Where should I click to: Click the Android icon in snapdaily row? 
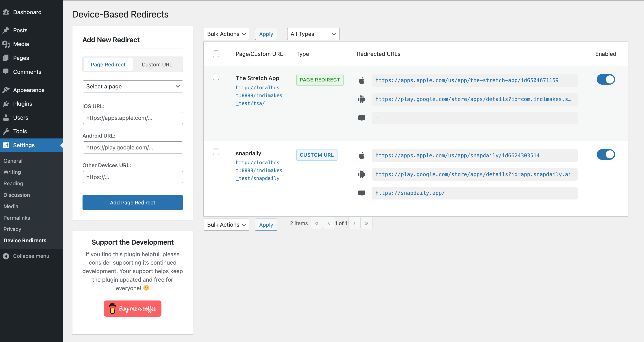361,174
